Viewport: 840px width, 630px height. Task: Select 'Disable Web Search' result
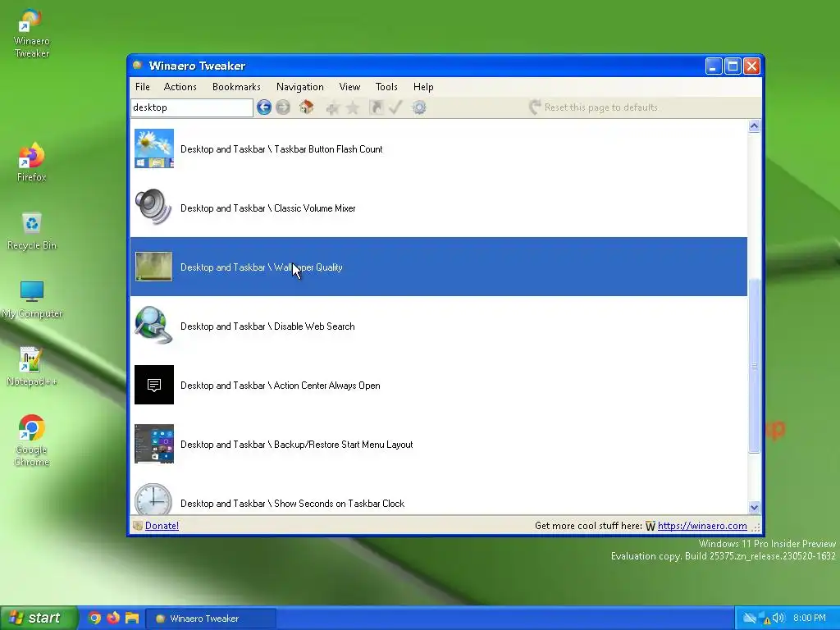438,326
